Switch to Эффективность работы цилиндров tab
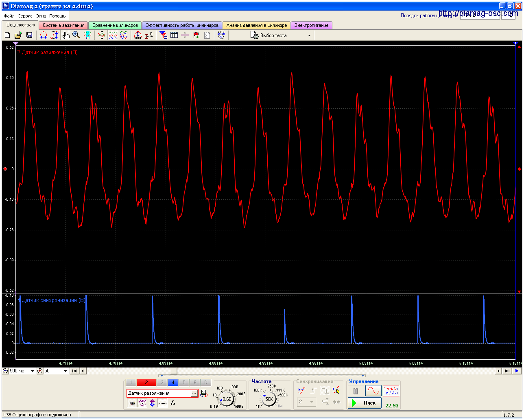Screen dimensions: 524x420 coord(182,25)
